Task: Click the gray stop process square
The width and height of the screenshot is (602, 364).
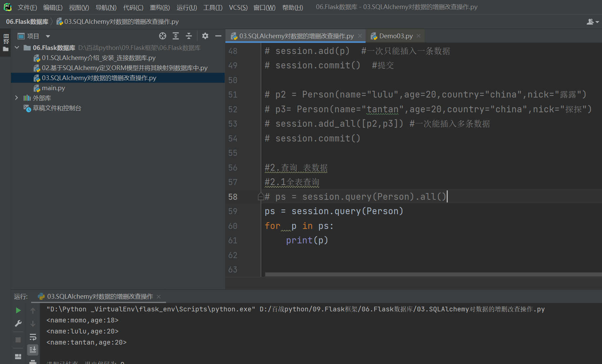Action: tap(18, 340)
